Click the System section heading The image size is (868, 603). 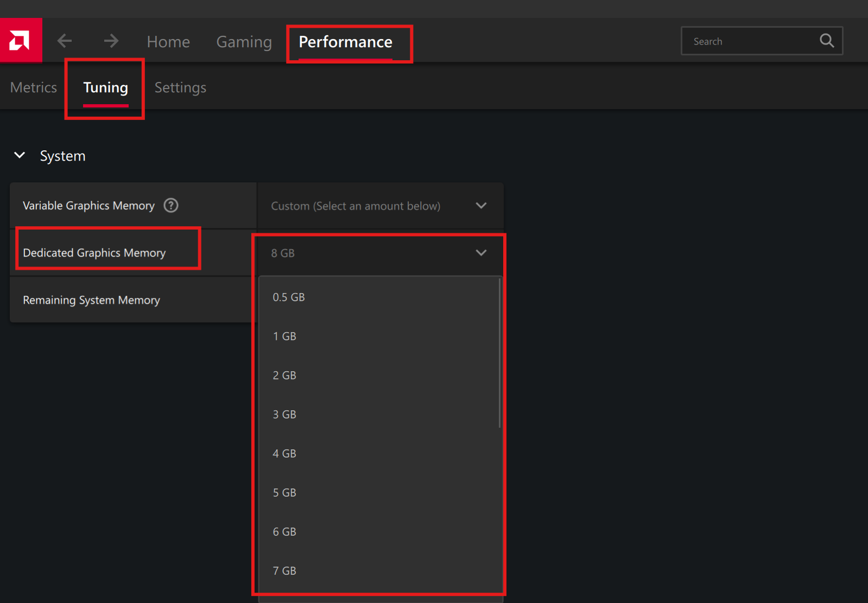coord(62,156)
